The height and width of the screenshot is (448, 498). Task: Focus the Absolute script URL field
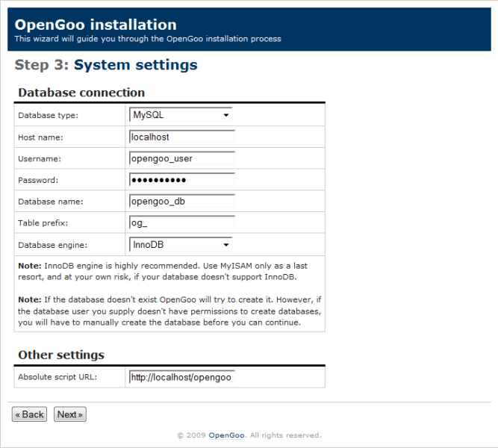coord(182,377)
